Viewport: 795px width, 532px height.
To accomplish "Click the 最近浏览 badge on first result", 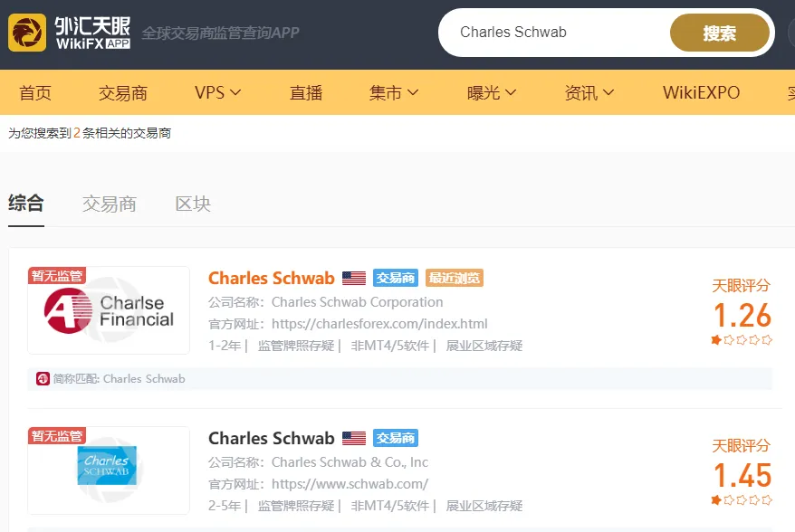I will (455, 278).
